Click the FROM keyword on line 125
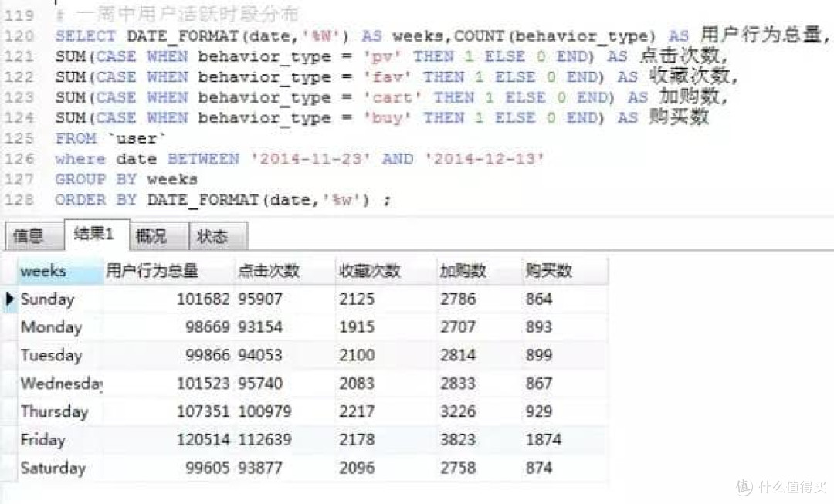The height and width of the screenshot is (504, 834). tap(76, 138)
